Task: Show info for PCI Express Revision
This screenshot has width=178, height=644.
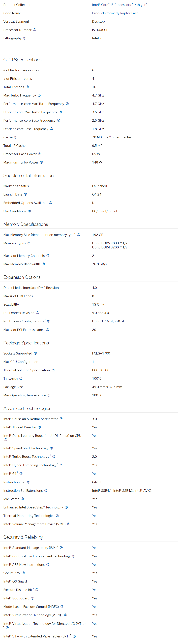Action: point(38,313)
